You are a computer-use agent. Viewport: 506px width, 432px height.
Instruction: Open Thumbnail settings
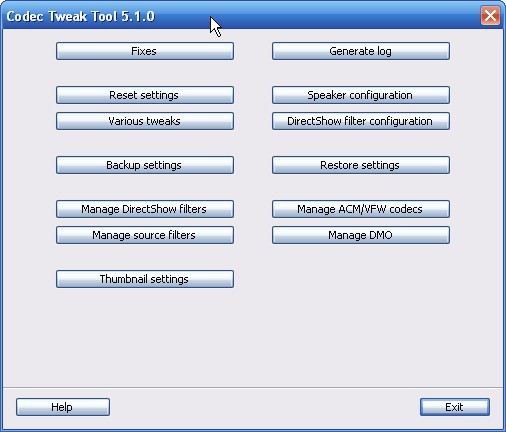pyautogui.click(x=145, y=279)
